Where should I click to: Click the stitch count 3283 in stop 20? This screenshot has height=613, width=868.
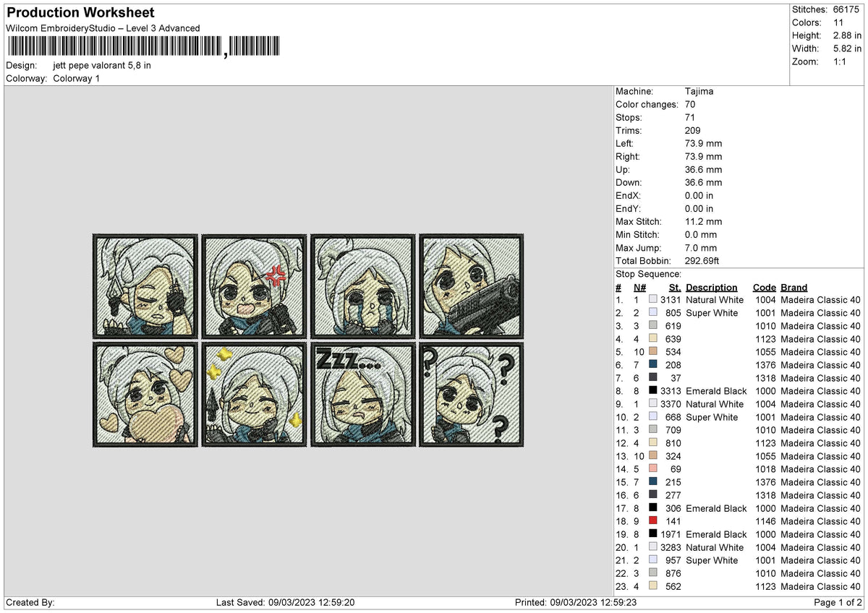pyautogui.click(x=671, y=547)
